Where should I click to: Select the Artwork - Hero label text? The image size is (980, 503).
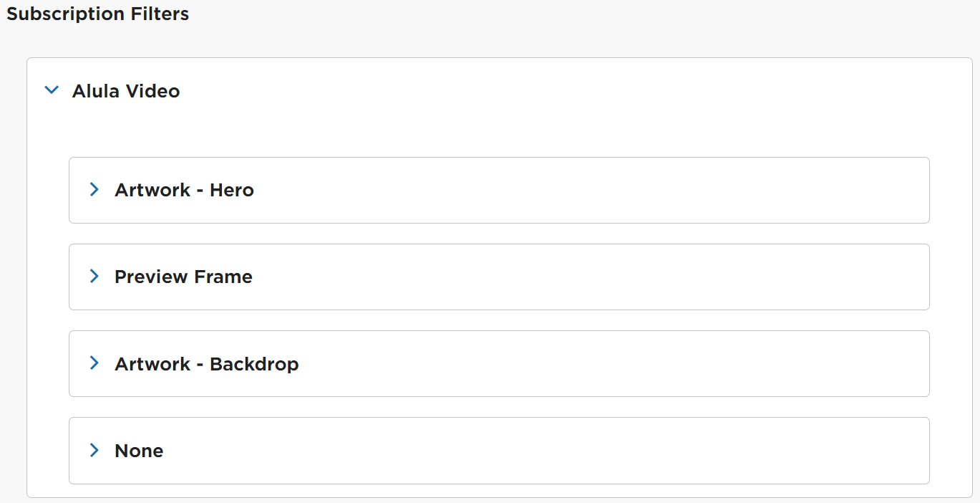click(x=184, y=190)
